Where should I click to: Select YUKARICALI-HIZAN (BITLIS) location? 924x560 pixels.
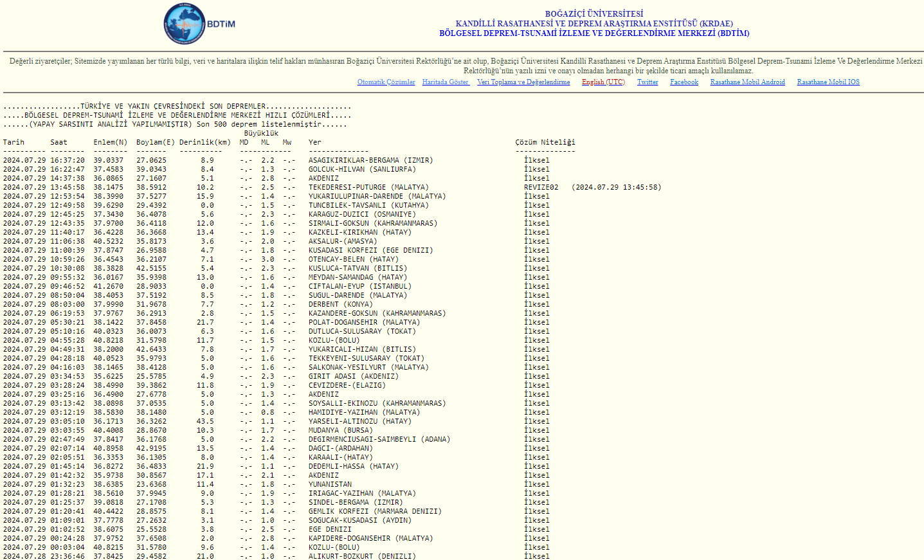[362, 350]
